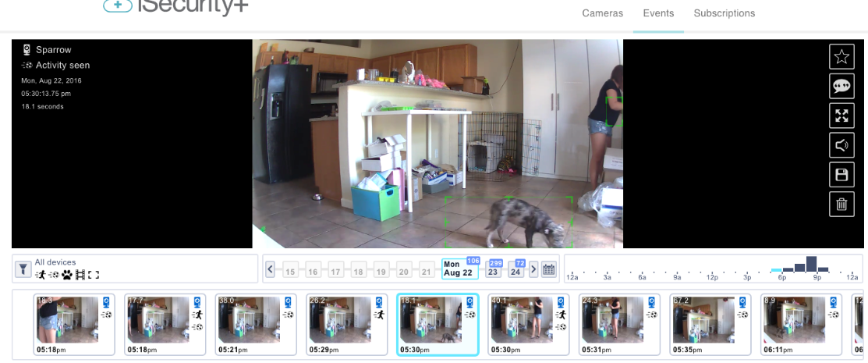868x363 pixels.
Task: Advance dates with right arrow
Action: click(x=533, y=269)
